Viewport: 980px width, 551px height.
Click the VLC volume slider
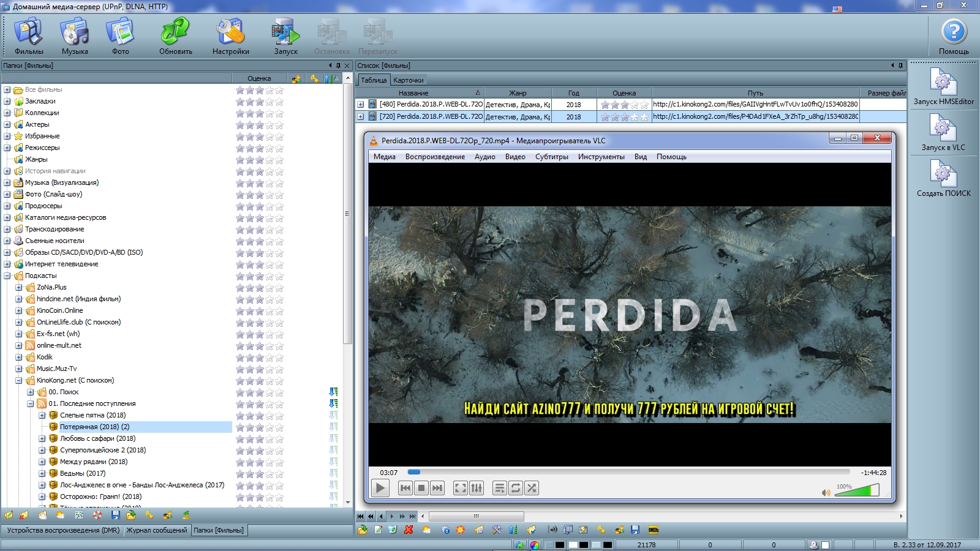857,490
